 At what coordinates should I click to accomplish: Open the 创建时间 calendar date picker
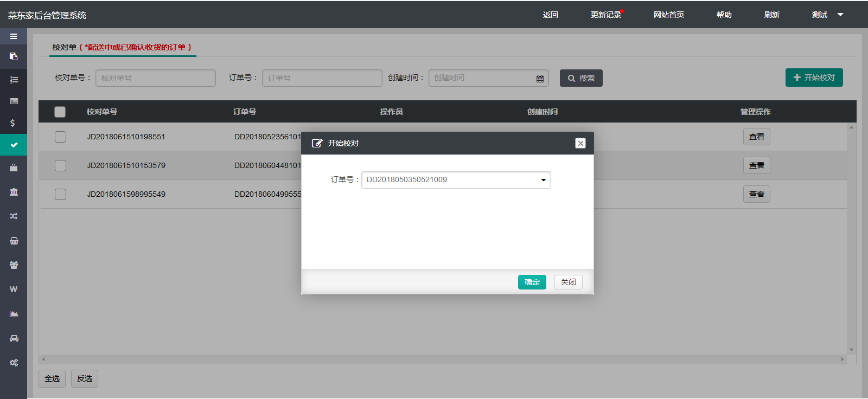pyautogui.click(x=540, y=79)
